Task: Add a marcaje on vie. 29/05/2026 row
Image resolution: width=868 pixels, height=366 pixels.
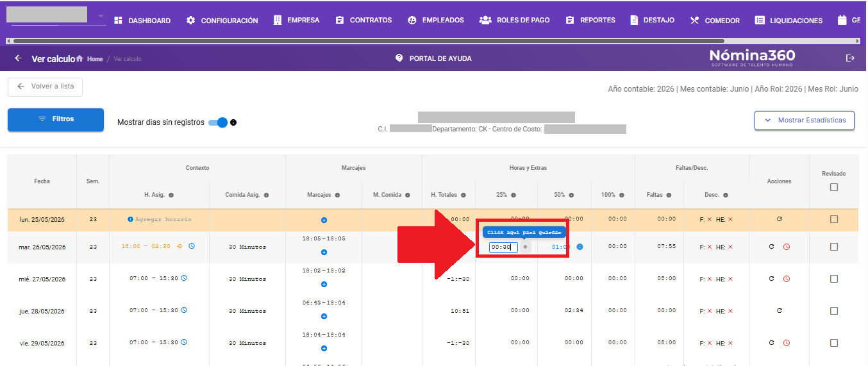Action: [x=324, y=349]
